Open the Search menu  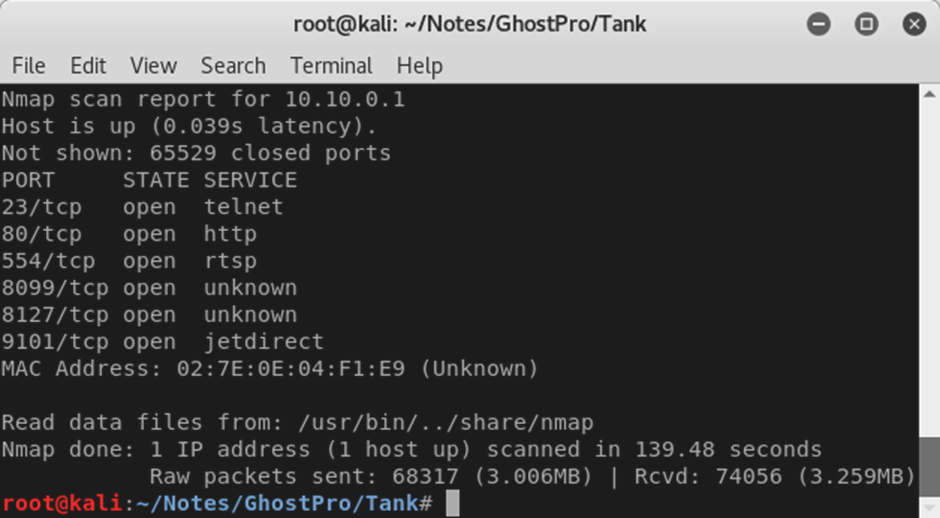tap(233, 65)
